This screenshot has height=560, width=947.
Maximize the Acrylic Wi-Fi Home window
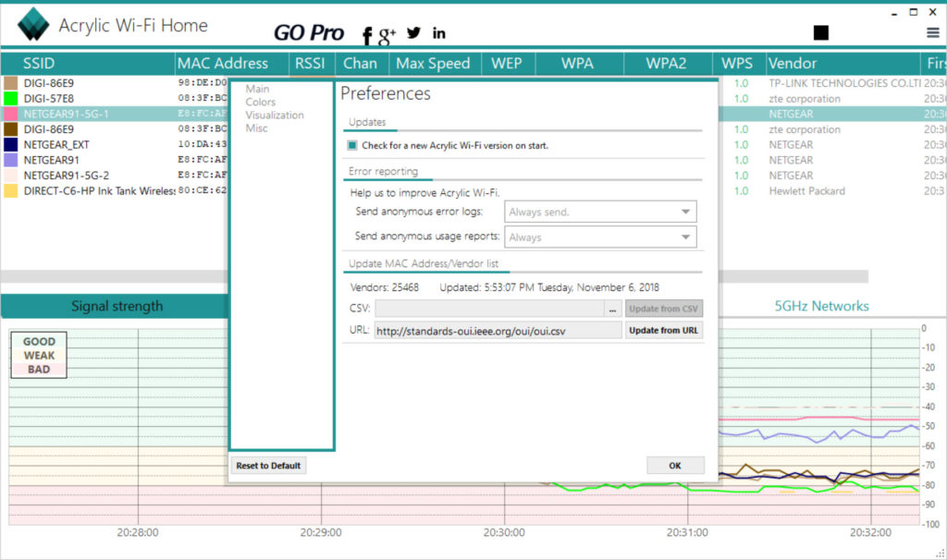914,12
